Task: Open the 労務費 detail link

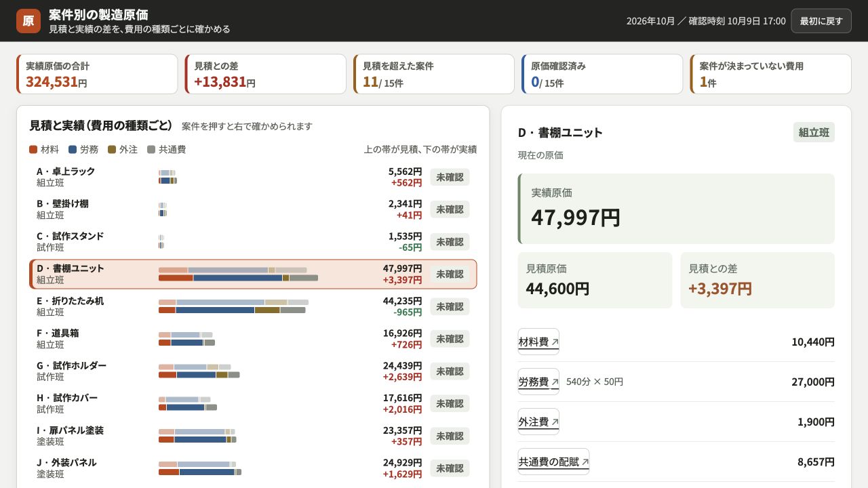Action: 538,382
